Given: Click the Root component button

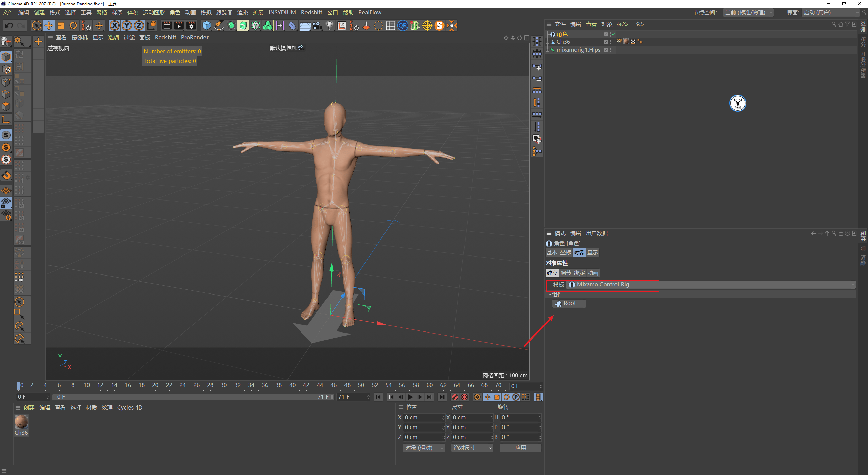Looking at the screenshot, I should tap(569, 303).
